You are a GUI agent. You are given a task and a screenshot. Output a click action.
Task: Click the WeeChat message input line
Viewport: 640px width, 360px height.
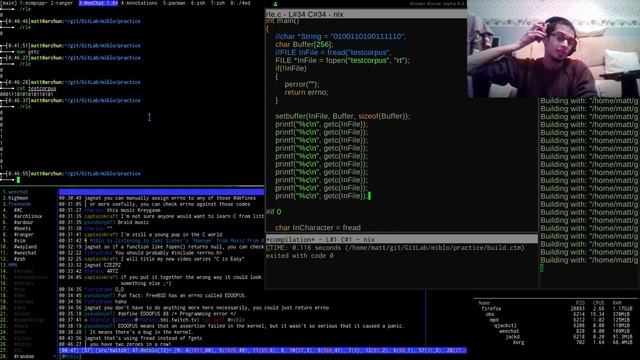tap(261, 357)
